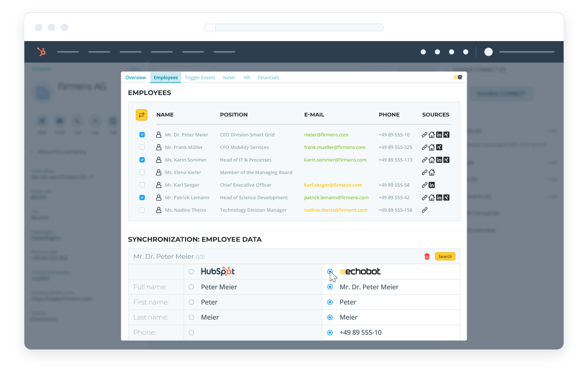Click the trash icon for Peter Meier sync
The image size is (588, 374).
[427, 257]
